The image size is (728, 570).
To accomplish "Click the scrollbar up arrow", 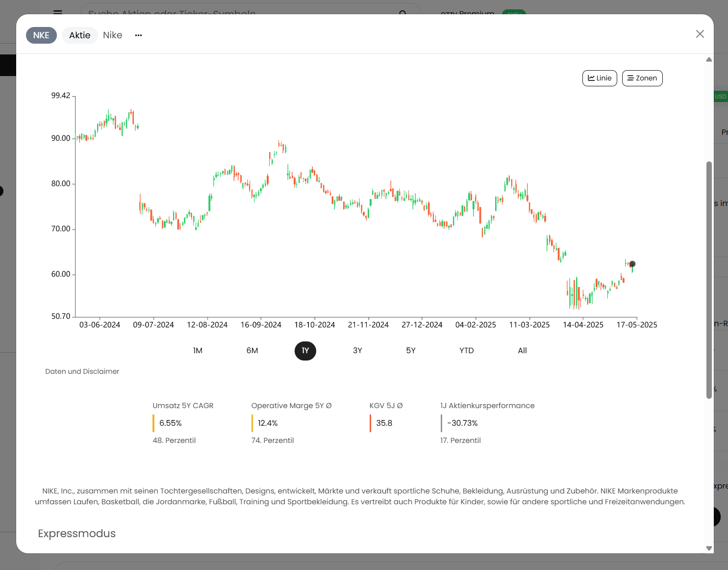I will pyautogui.click(x=709, y=59).
